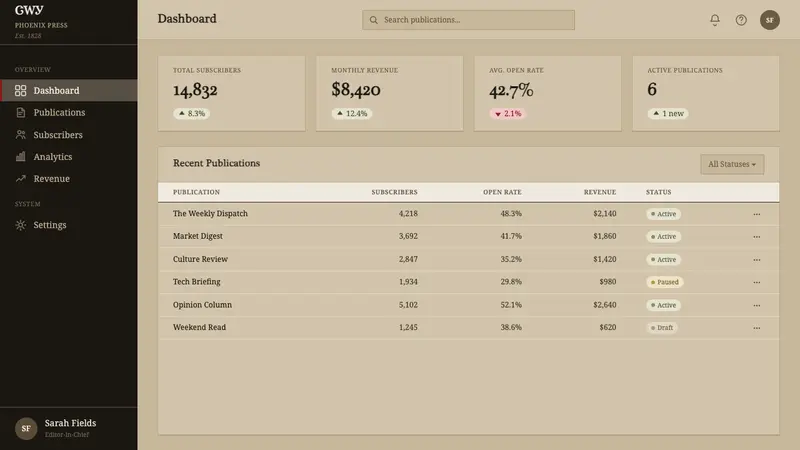Screen dimensions: 800x450
Task: Go to Dashboard in sidebar
Action: (68, 90)
